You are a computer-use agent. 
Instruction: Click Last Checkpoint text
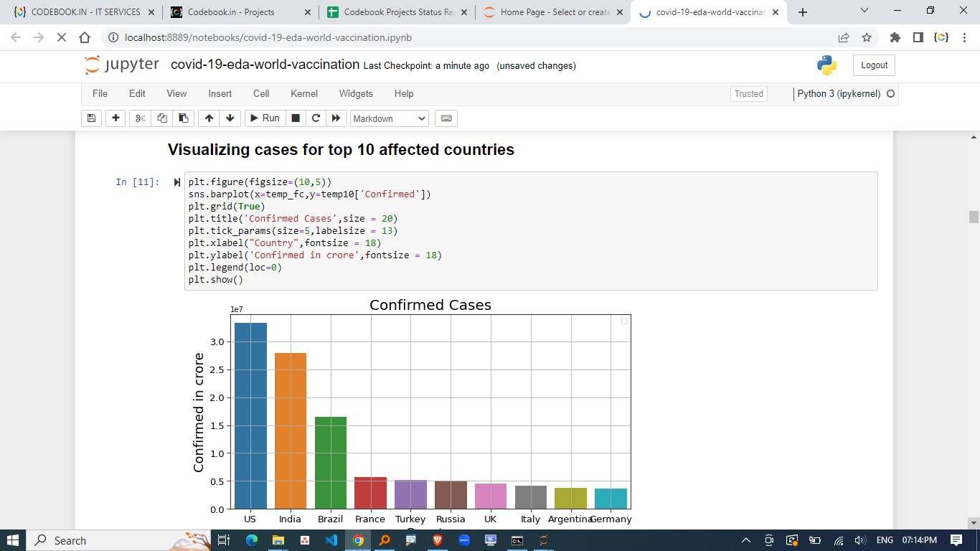point(426,66)
